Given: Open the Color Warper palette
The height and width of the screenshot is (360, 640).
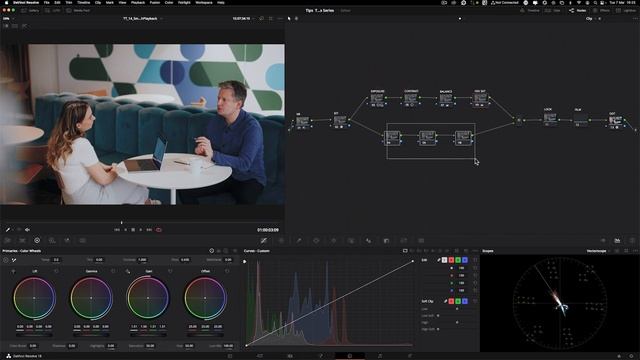Looking at the screenshot, I should point(281,240).
